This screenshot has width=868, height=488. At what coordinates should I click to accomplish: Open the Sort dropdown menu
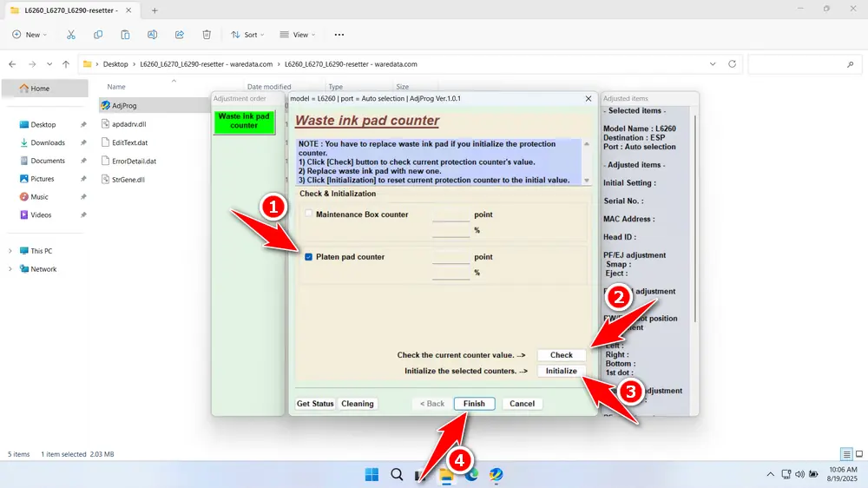(x=245, y=35)
